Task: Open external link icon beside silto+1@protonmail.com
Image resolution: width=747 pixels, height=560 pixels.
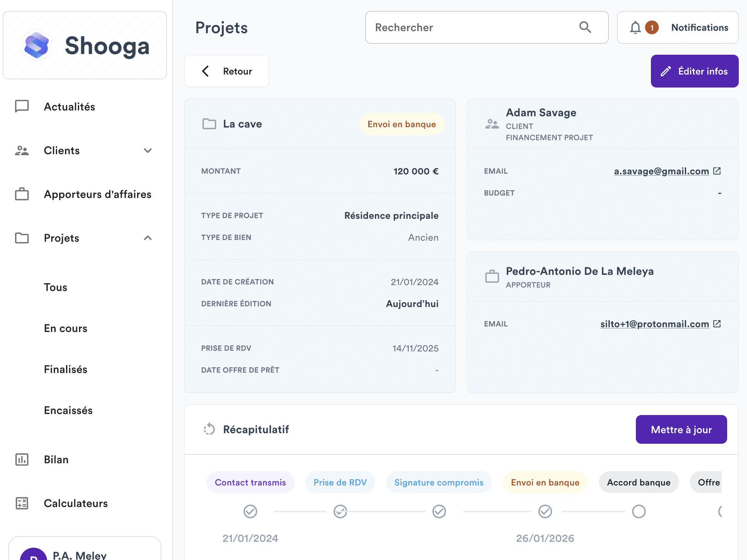Action: [717, 324]
